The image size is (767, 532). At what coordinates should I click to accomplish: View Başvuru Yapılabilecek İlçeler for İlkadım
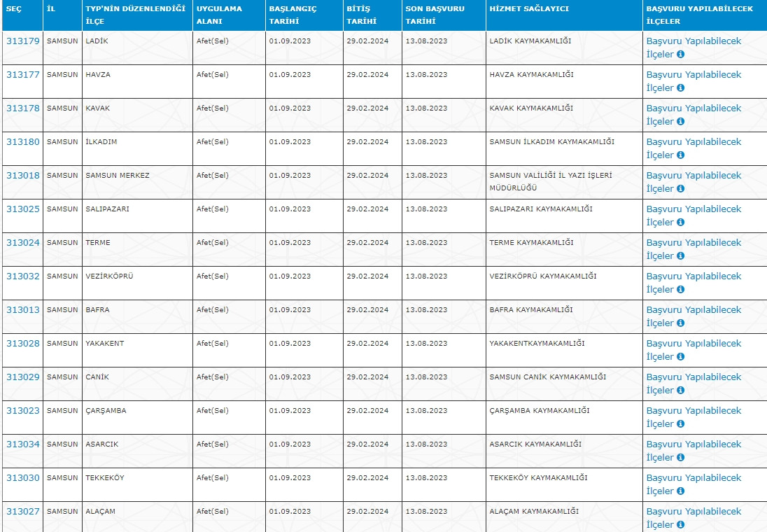[693, 142]
